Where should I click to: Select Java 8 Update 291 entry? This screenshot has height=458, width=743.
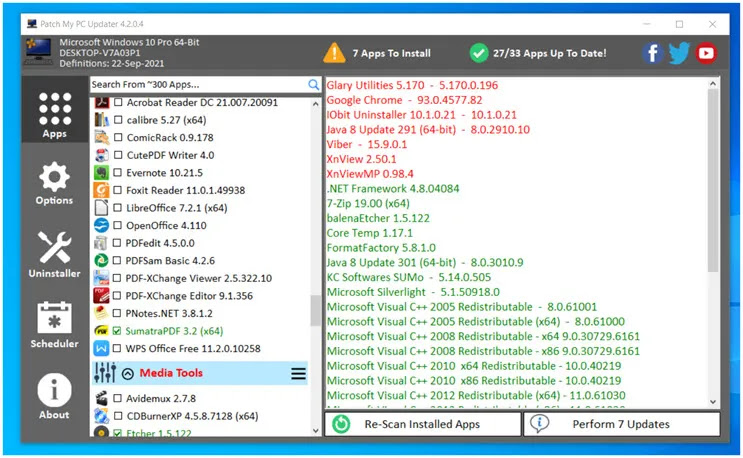click(428, 129)
